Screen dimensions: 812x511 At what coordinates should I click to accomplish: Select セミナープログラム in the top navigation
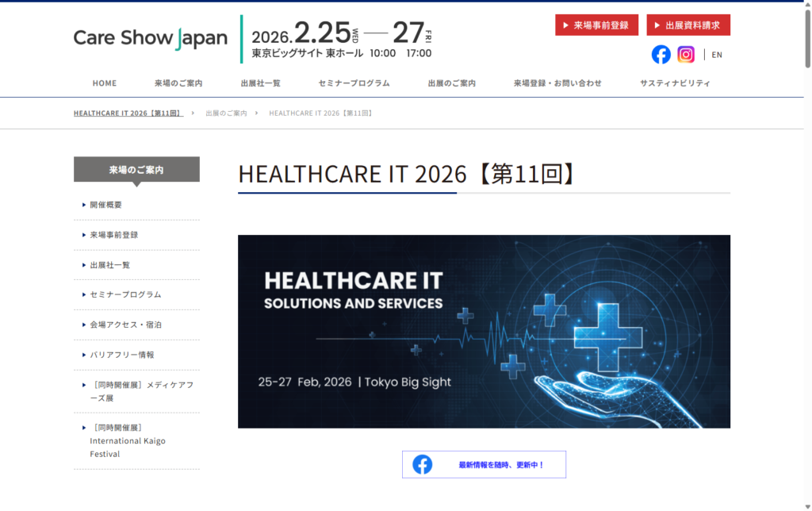click(350, 83)
